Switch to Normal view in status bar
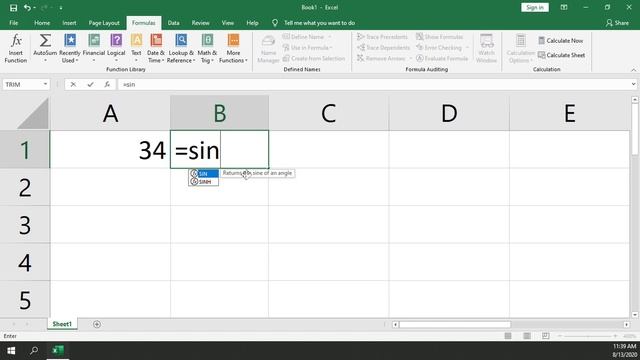This screenshot has width=640, height=360. click(508, 336)
